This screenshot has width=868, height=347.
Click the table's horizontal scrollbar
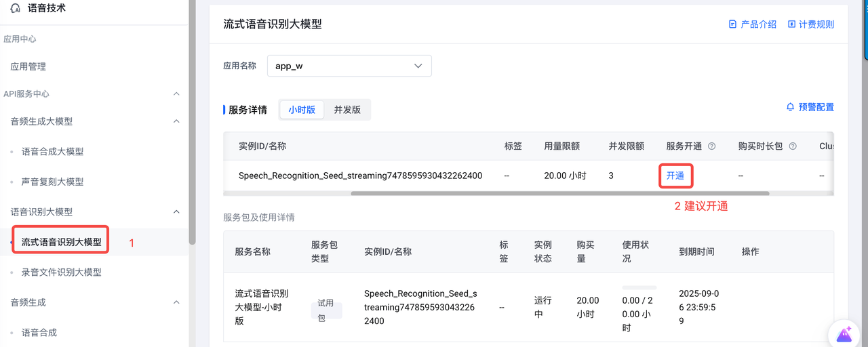coord(559,193)
